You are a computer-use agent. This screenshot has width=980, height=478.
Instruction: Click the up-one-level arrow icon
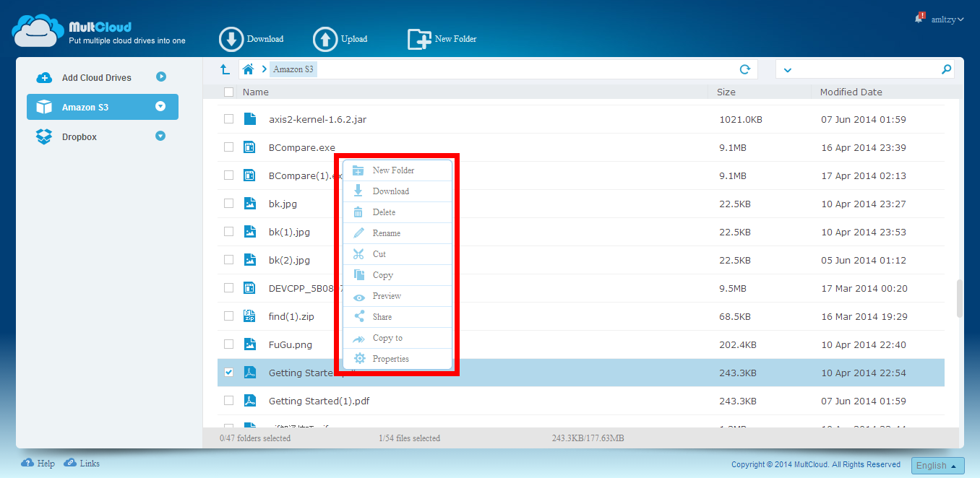click(225, 69)
